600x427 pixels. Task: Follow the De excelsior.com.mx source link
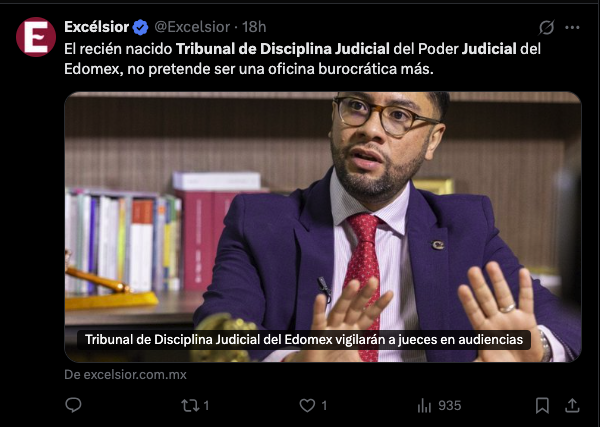(x=125, y=375)
